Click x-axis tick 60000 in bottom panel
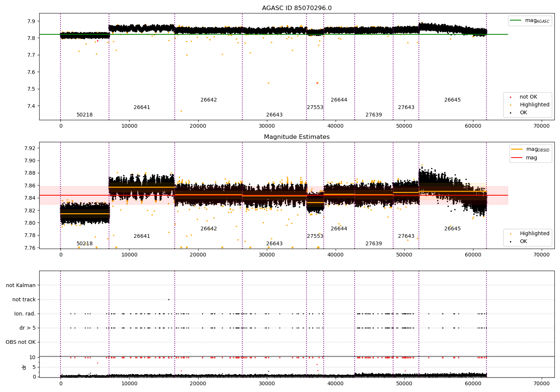 [x=473, y=384]
